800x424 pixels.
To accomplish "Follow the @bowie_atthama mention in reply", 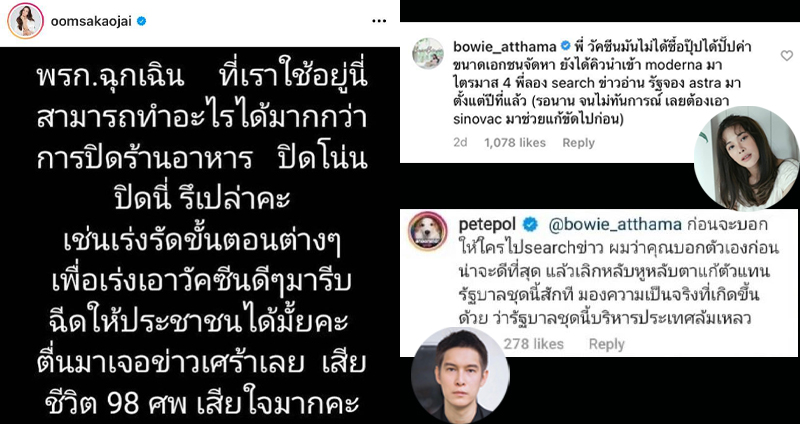I will [x=614, y=225].
